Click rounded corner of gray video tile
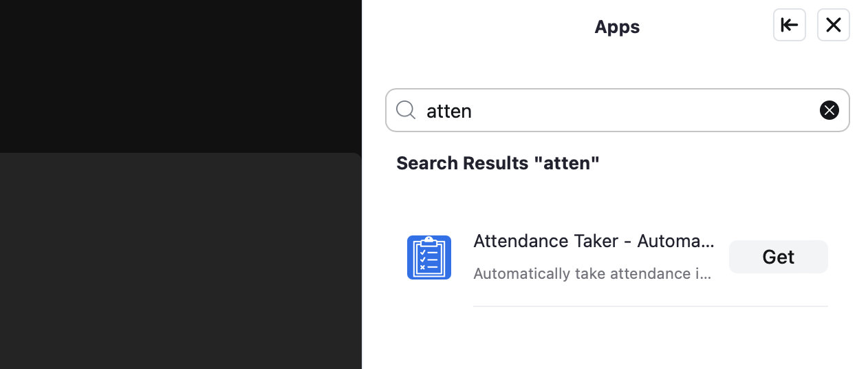Viewport: 868px width, 369px height. [x=355, y=159]
